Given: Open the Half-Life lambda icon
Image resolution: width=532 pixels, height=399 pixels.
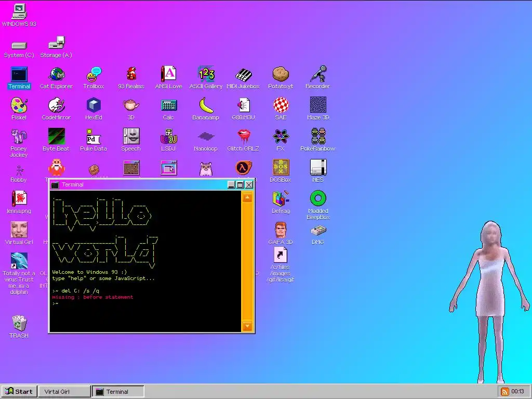Looking at the screenshot, I should (x=243, y=168).
